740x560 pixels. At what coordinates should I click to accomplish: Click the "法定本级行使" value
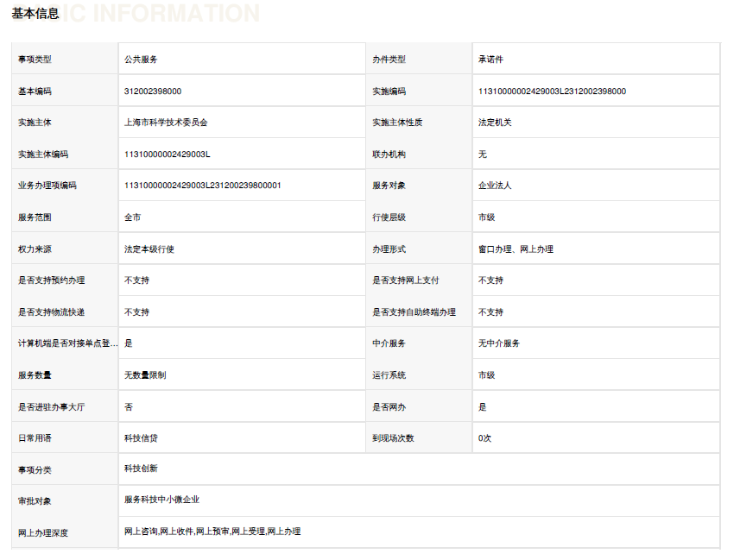149,249
